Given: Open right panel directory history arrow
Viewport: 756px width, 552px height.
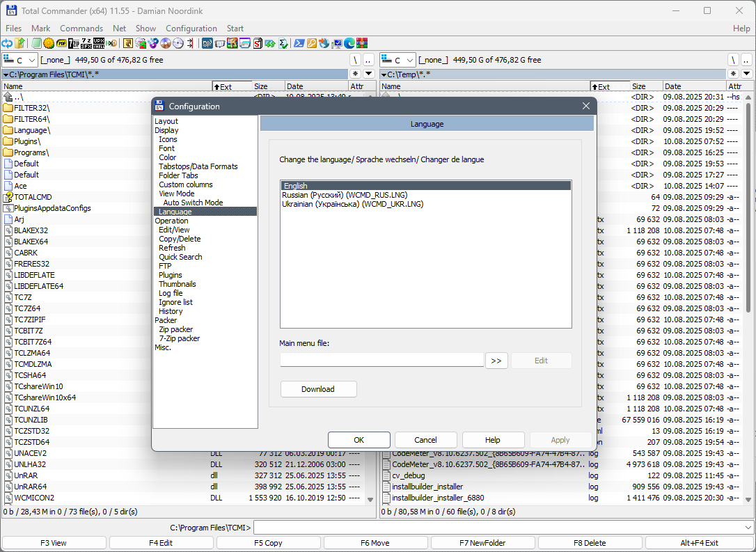Looking at the screenshot, I should point(747,74).
